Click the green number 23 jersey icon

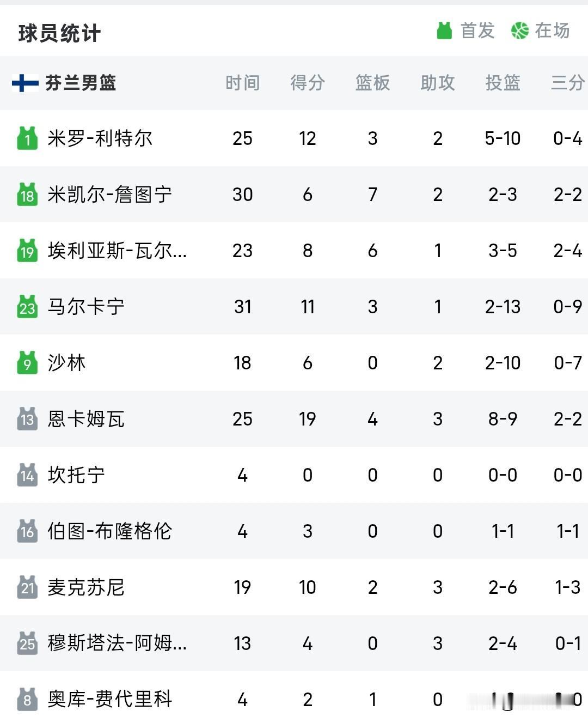click(27, 307)
